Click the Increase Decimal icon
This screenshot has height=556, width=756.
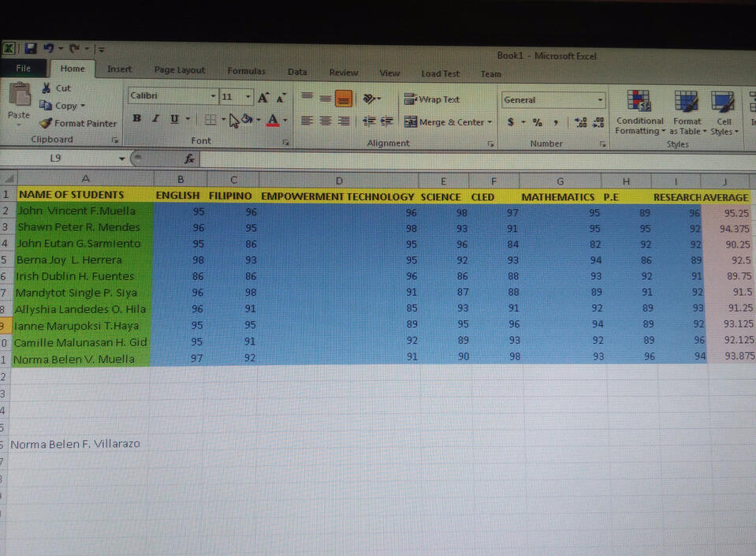coord(580,122)
